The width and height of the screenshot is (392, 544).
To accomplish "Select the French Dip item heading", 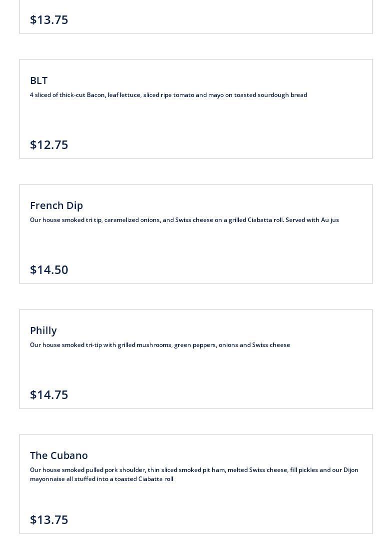I will [x=56, y=205].
